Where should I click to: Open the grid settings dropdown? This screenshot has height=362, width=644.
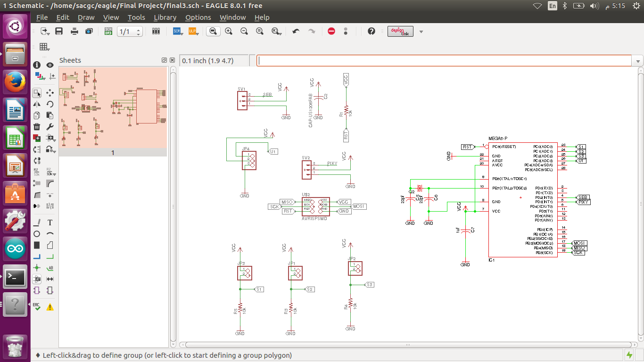point(44,47)
